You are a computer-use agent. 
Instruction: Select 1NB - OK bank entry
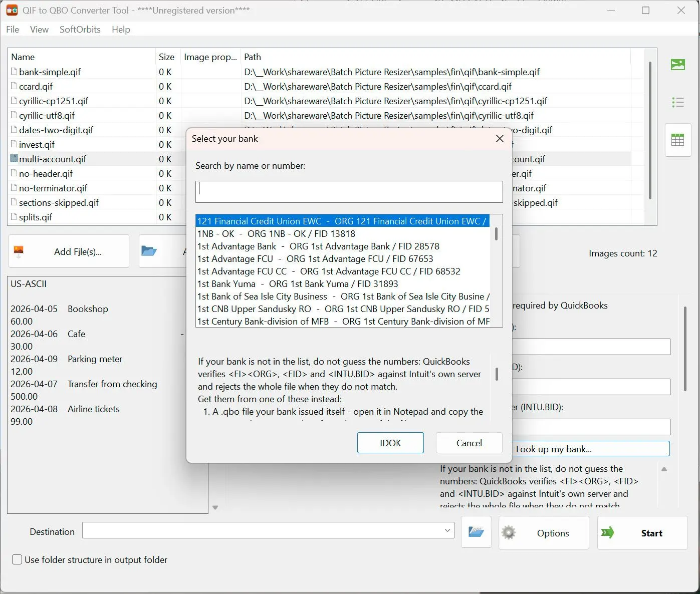pos(343,233)
